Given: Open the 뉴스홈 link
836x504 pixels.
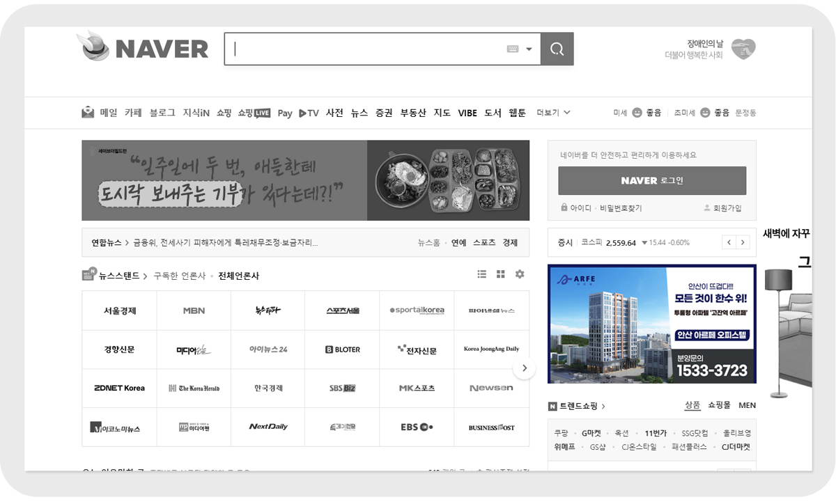Looking at the screenshot, I should coord(428,243).
